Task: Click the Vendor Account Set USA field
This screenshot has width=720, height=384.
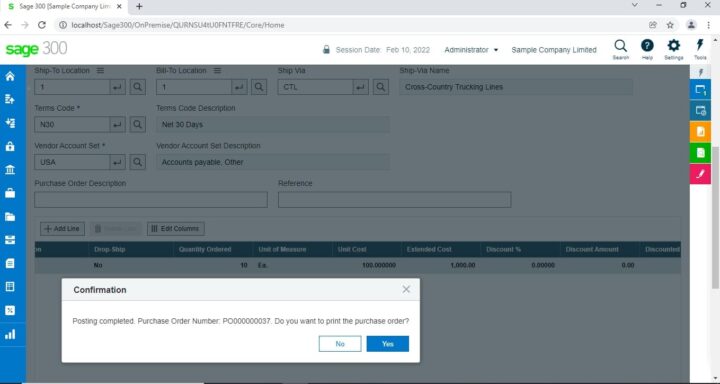Action: [72, 162]
